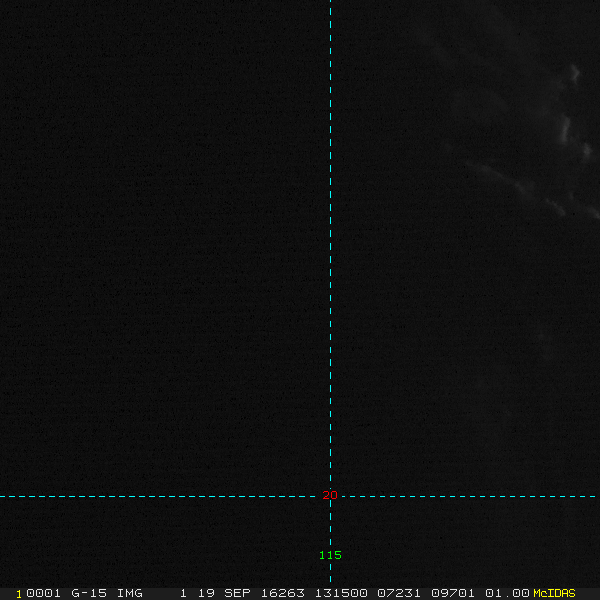This screenshot has width=600, height=600.
Task: Click the green longitude label 115
Action: 330,555
